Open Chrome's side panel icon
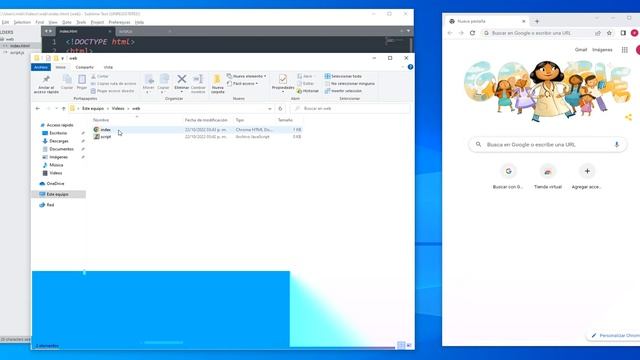640x360 pixels. click(x=623, y=33)
